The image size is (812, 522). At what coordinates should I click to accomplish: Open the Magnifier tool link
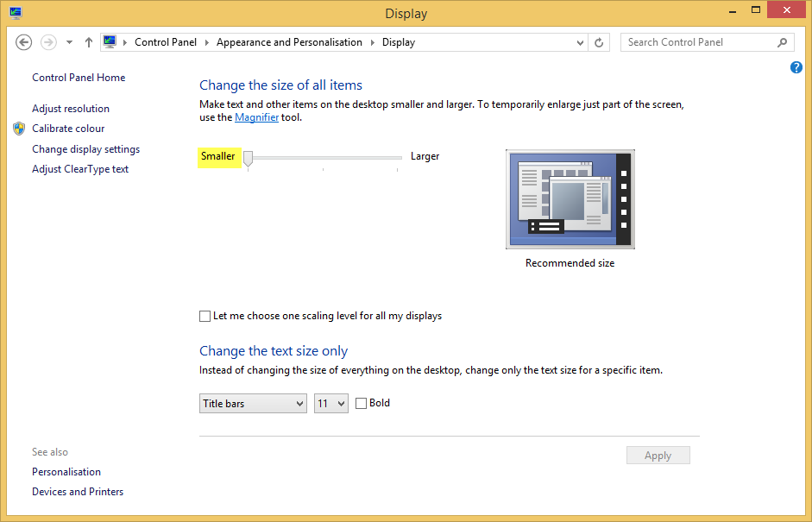click(256, 116)
